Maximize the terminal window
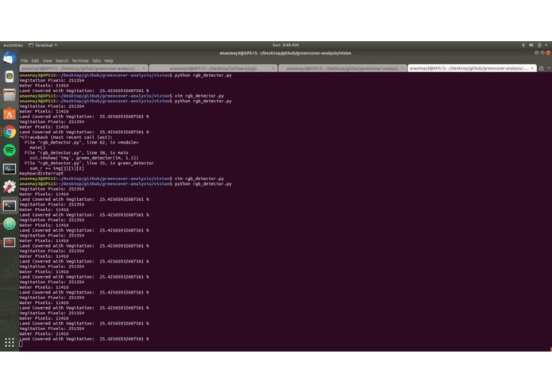Viewport: 552px width, 392px height. (x=542, y=53)
